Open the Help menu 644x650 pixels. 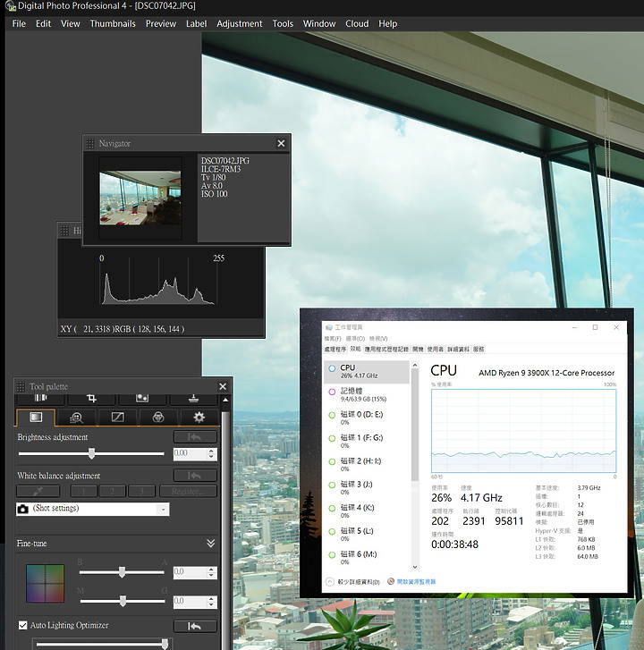point(387,23)
